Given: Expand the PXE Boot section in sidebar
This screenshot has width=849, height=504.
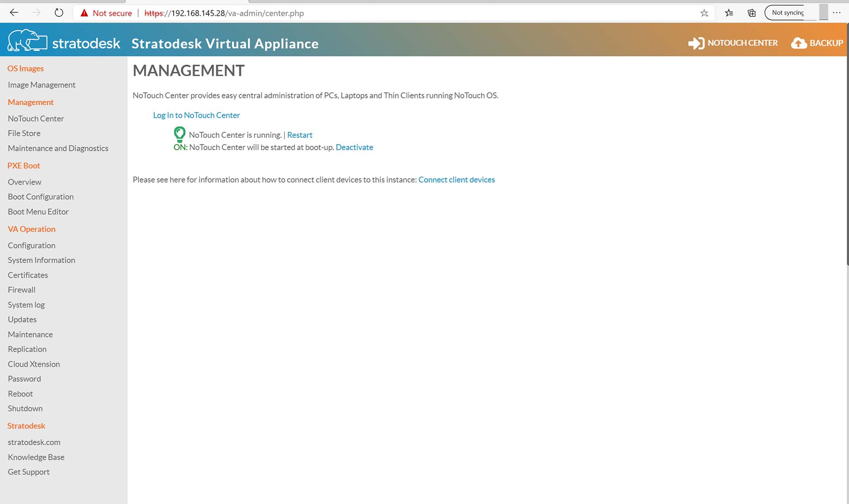Looking at the screenshot, I should coord(23,165).
